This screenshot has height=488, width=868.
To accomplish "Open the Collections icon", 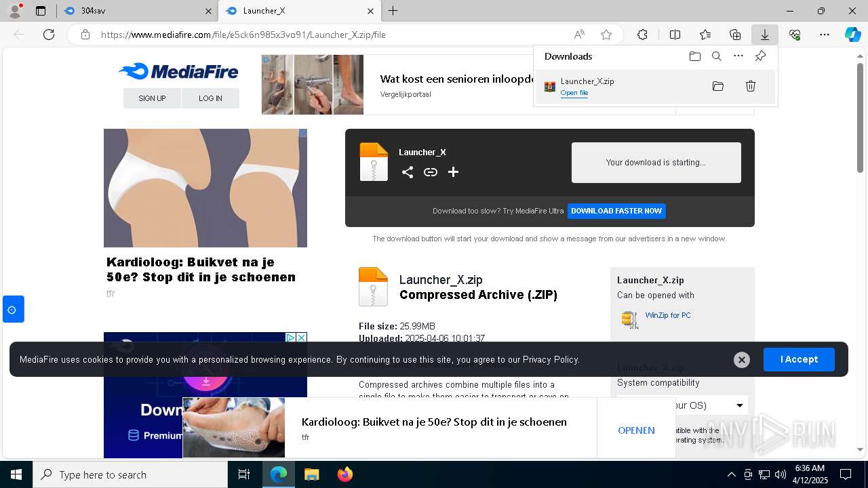I will tap(735, 35).
